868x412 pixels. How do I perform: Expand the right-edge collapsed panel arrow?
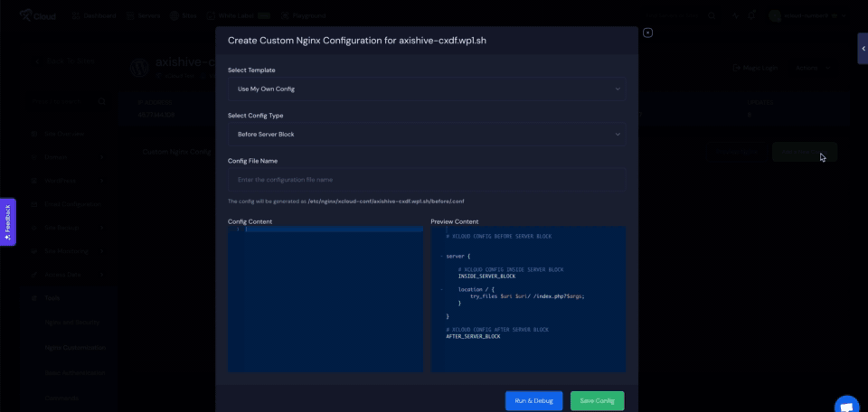[863, 49]
